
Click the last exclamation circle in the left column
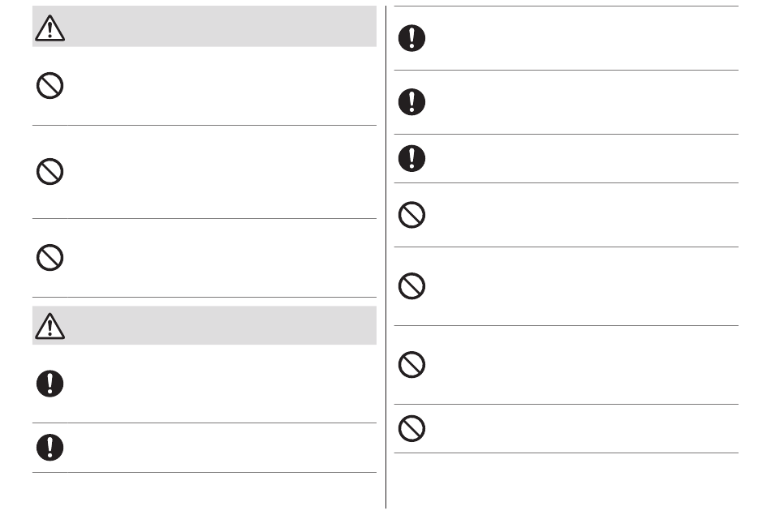coord(50,448)
